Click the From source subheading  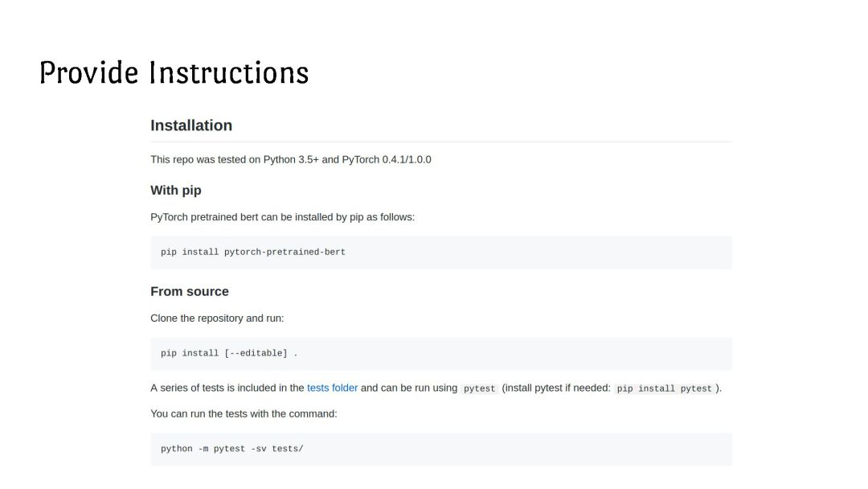[190, 291]
